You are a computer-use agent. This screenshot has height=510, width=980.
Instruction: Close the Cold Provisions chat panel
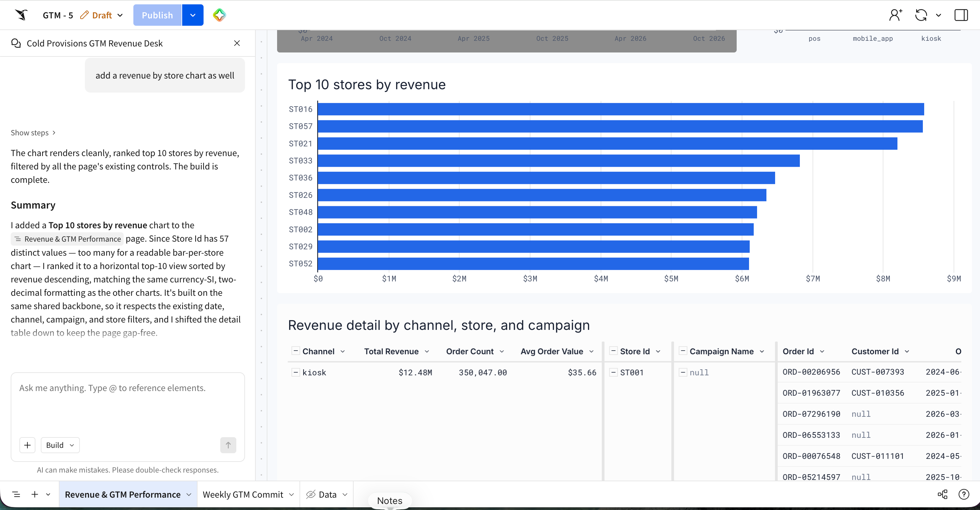pos(237,43)
